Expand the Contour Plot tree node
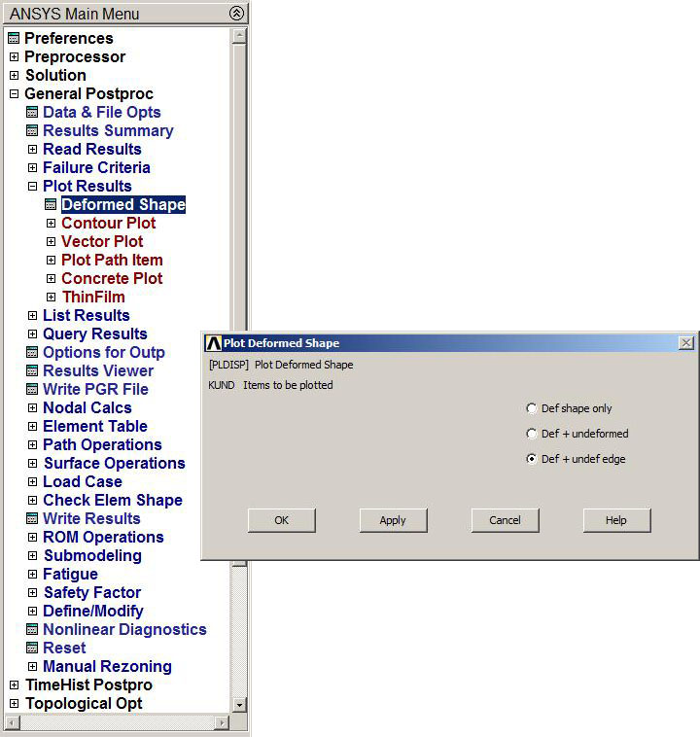Screen dimensions: 700x737 point(52,224)
